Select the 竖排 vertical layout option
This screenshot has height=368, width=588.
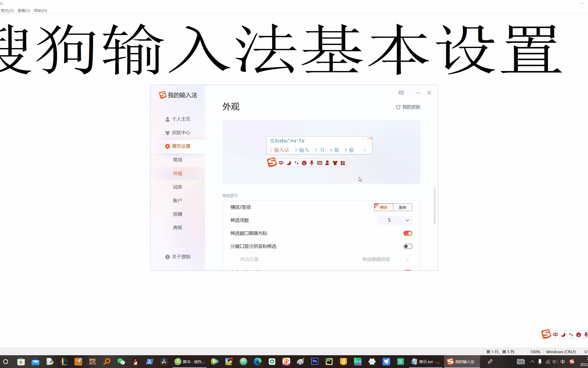pyautogui.click(x=402, y=207)
